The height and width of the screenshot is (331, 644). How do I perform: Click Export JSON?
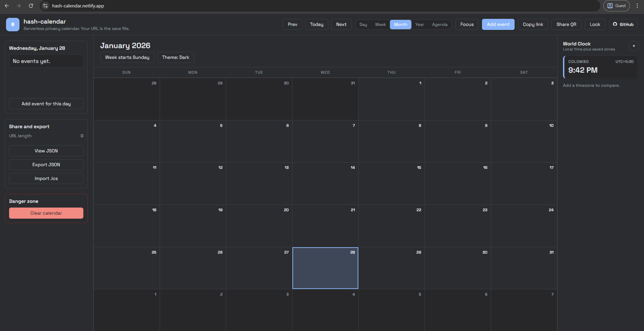[x=46, y=165]
